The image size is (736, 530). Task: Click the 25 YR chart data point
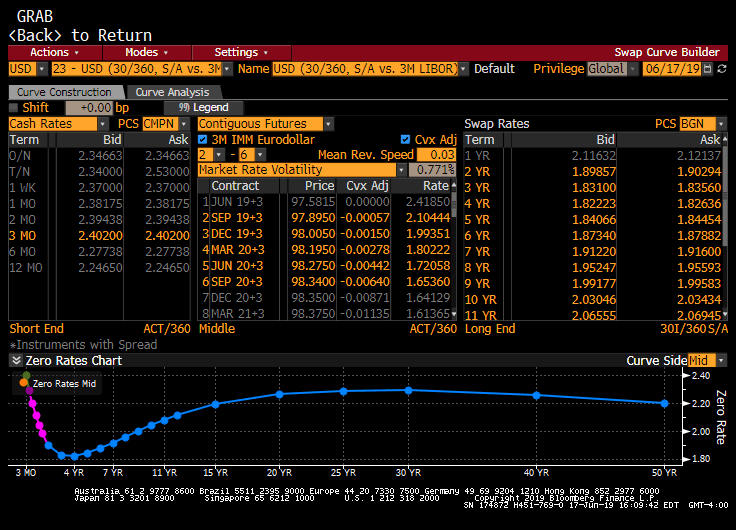(x=344, y=392)
